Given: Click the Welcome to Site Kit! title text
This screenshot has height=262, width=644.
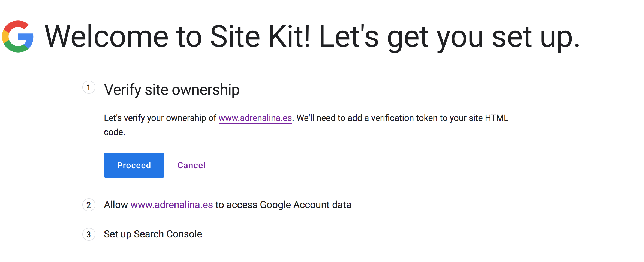Looking at the screenshot, I should click(x=177, y=36).
